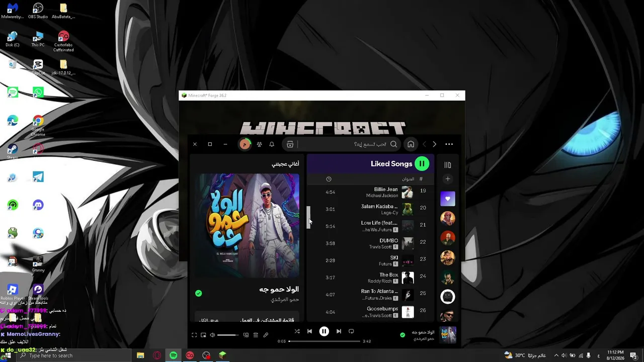Enter Spotify fullscreen mode
The width and height of the screenshot is (644, 362).
point(194,335)
